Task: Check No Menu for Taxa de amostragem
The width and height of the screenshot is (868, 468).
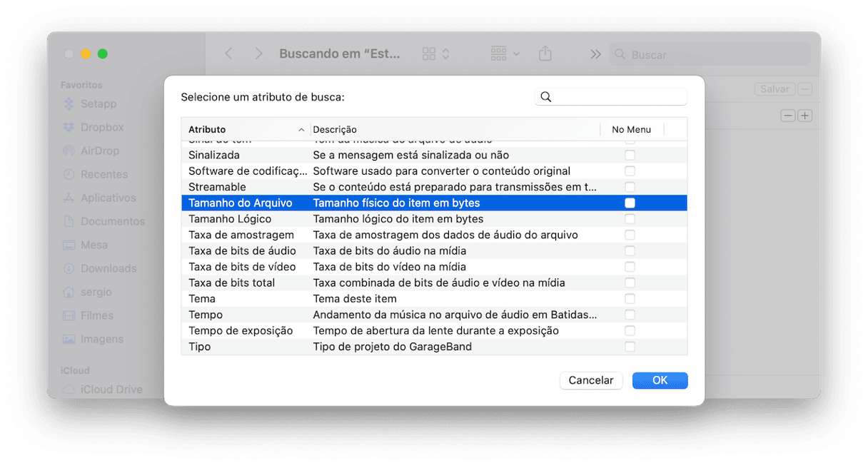Action: 630,235
